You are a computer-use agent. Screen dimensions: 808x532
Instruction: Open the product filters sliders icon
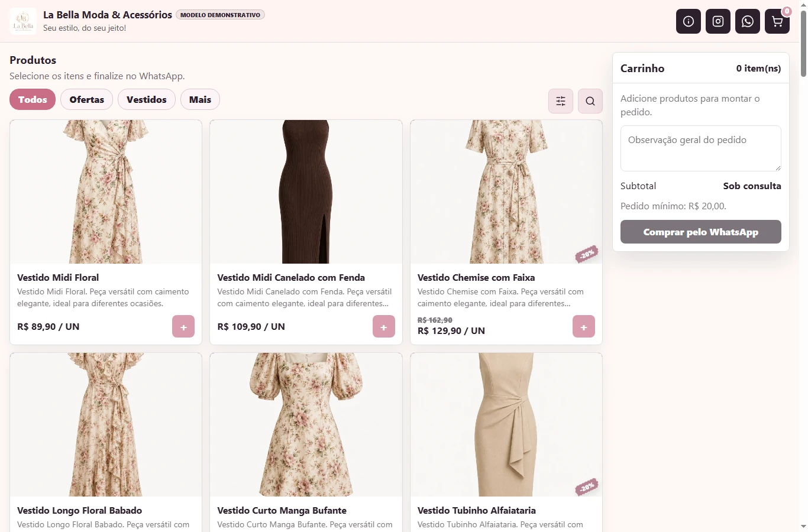[561, 101]
